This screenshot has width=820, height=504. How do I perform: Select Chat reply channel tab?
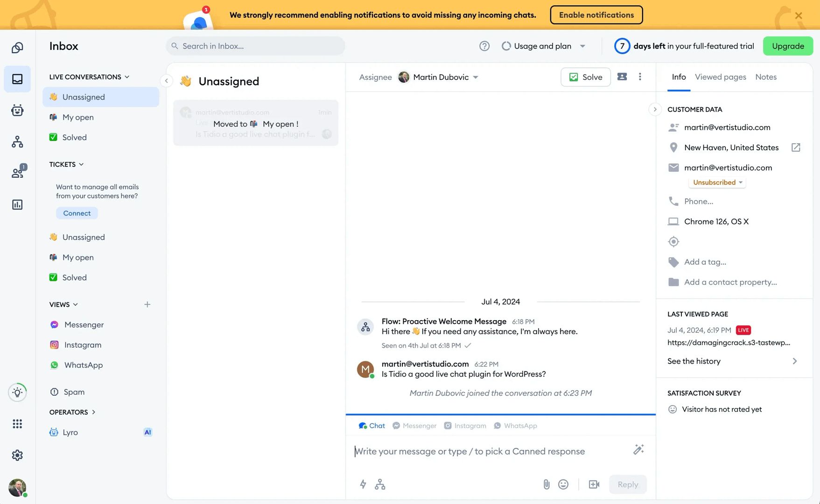[372, 426]
